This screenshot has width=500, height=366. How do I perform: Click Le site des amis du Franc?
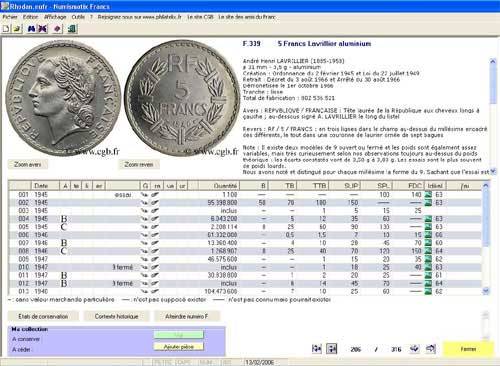[247, 17]
